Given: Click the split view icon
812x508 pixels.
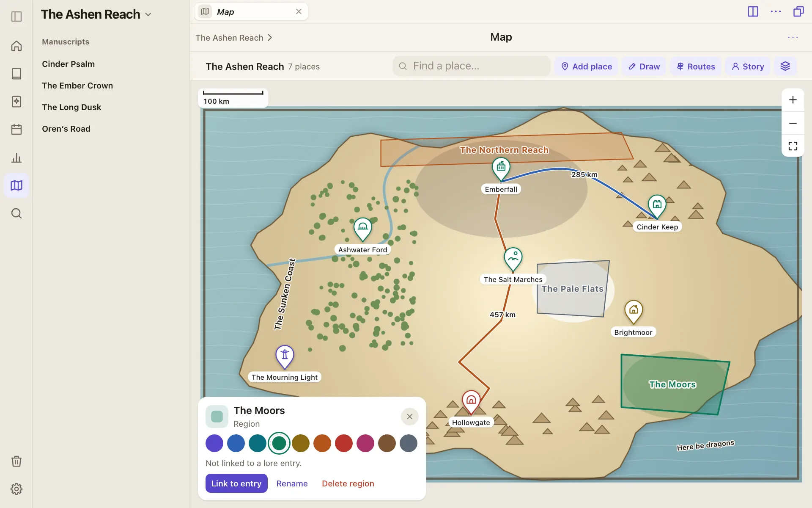Looking at the screenshot, I should click(753, 11).
